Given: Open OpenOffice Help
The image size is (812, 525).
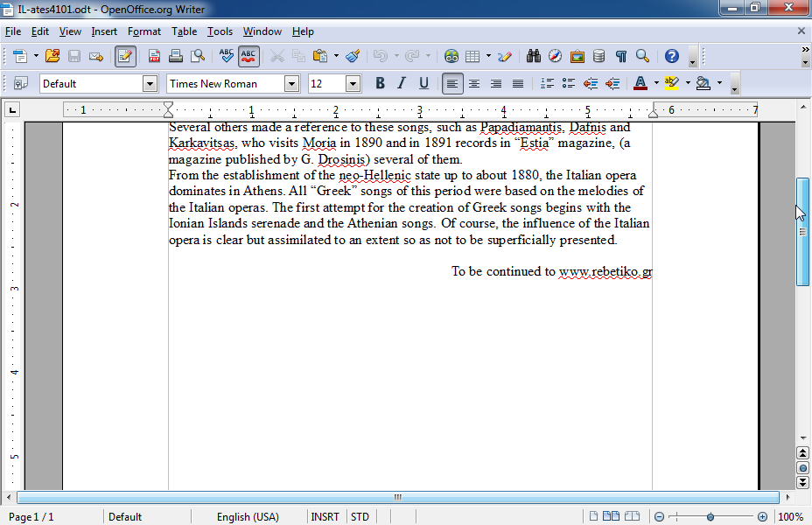Looking at the screenshot, I should click(x=671, y=55).
